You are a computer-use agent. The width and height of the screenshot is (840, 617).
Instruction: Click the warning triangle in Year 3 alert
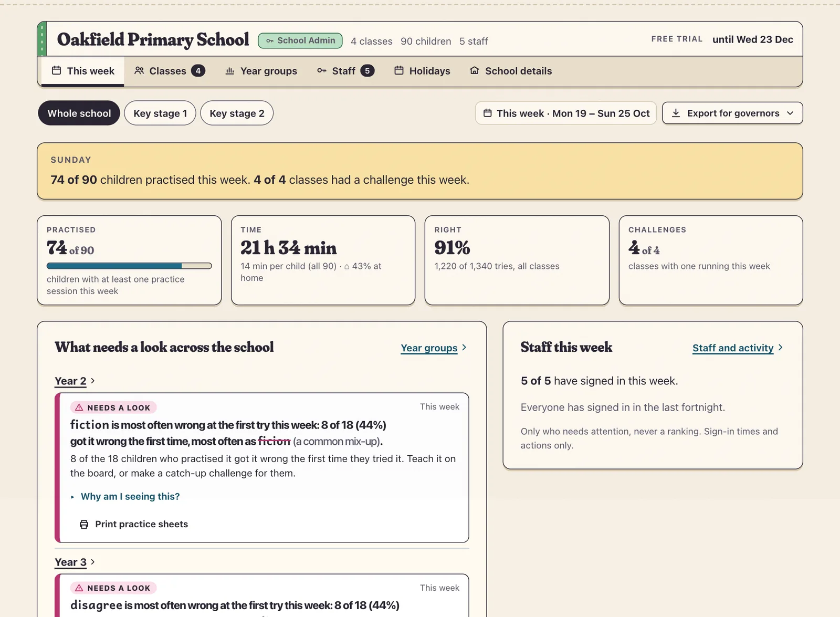pos(79,588)
